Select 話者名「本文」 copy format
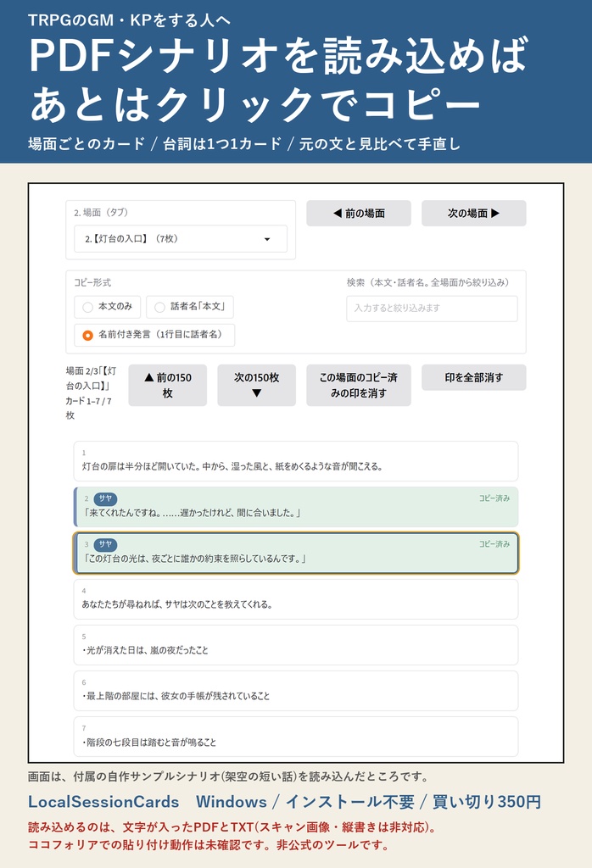This screenshot has width=592, height=868. click(x=190, y=307)
